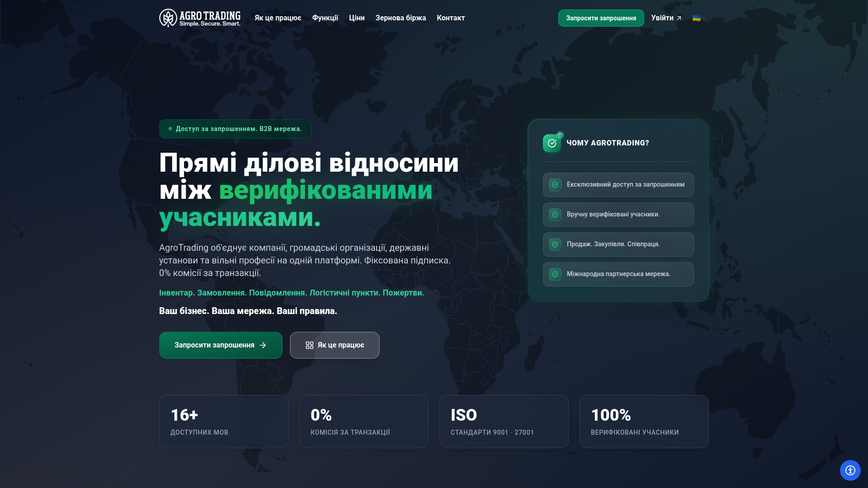Click check icon next to Вручну верифіковані учасники
Image resolution: width=868 pixels, height=488 pixels.
tap(555, 215)
